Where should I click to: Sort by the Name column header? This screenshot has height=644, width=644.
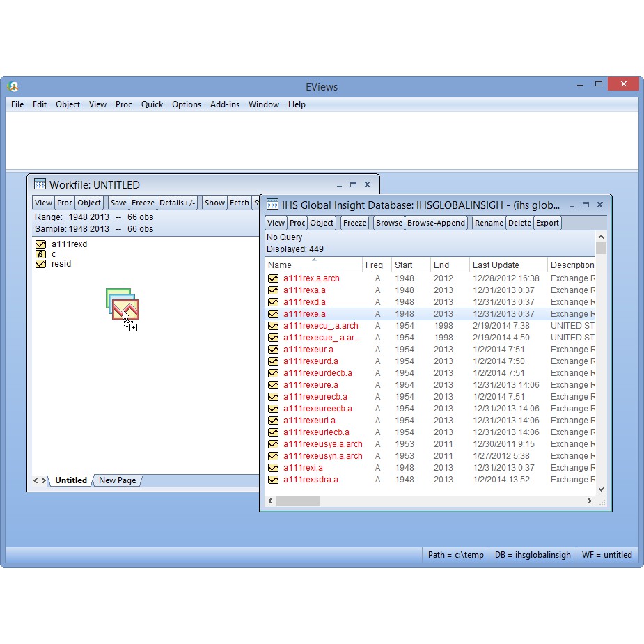point(313,265)
